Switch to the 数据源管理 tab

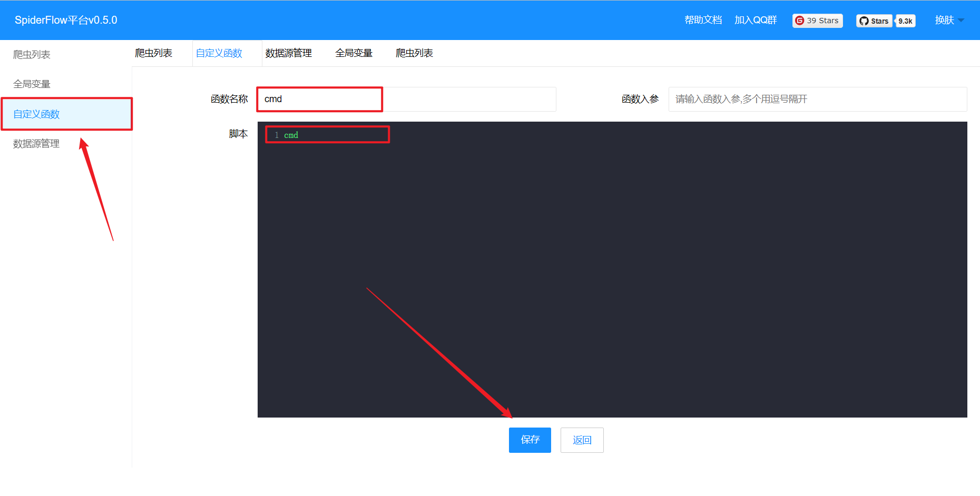click(x=288, y=53)
